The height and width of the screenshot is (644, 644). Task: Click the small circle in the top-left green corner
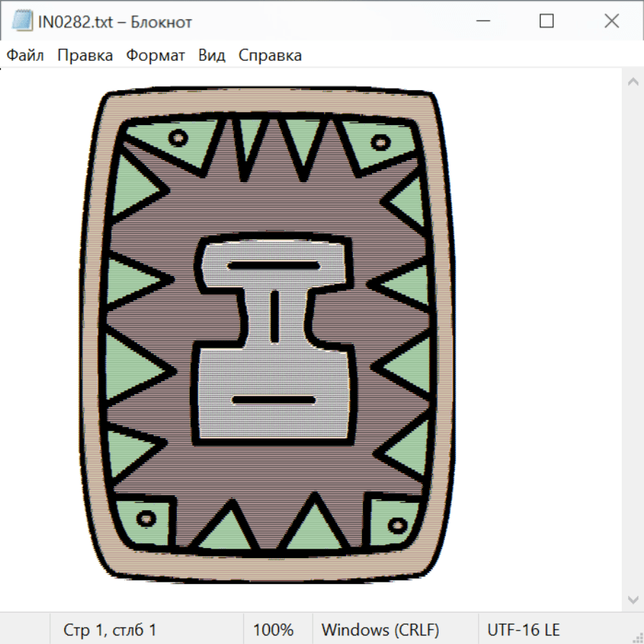click(x=178, y=137)
